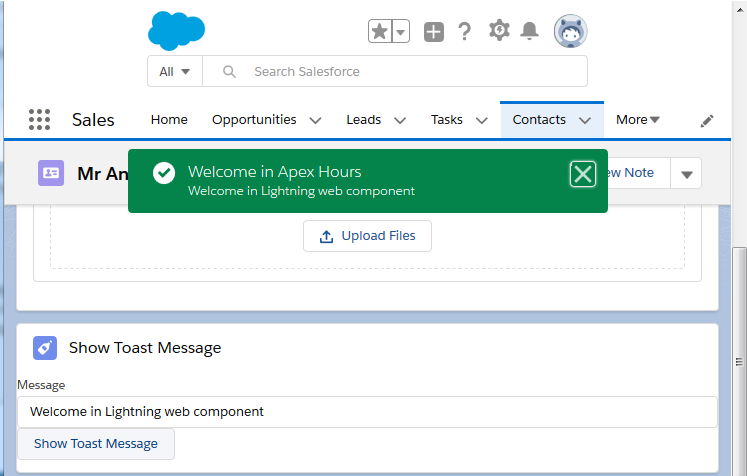Open the Opportunities tab

click(254, 120)
